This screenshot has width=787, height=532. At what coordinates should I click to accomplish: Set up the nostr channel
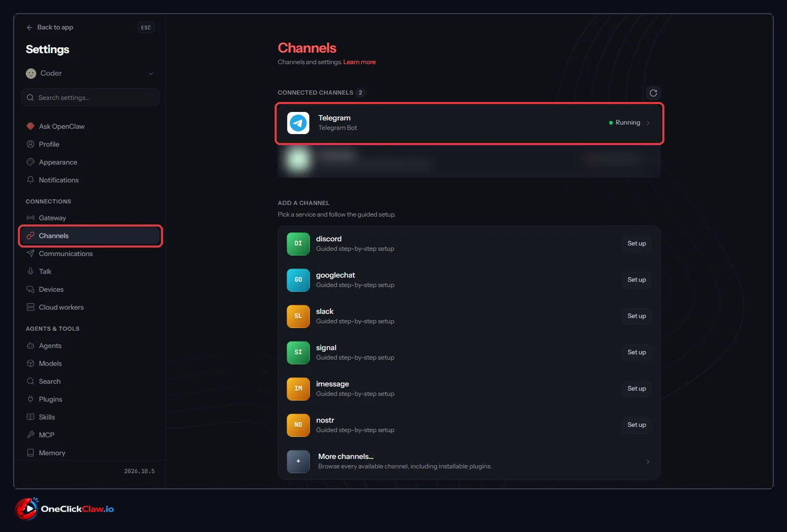[x=637, y=425]
